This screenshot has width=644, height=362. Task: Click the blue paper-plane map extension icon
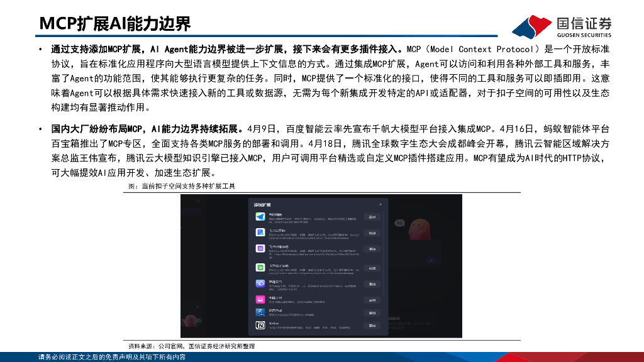(x=260, y=217)
